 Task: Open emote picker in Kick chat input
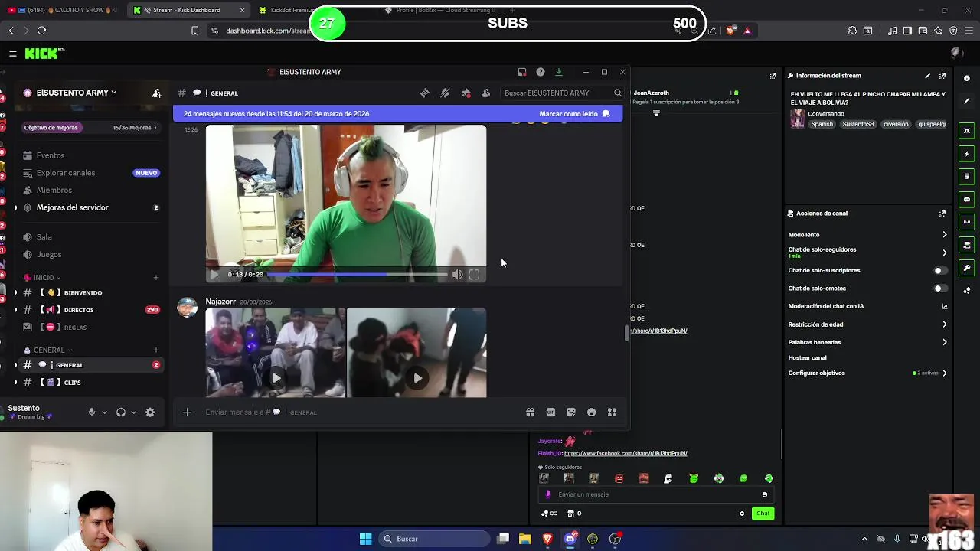[764, 494]
